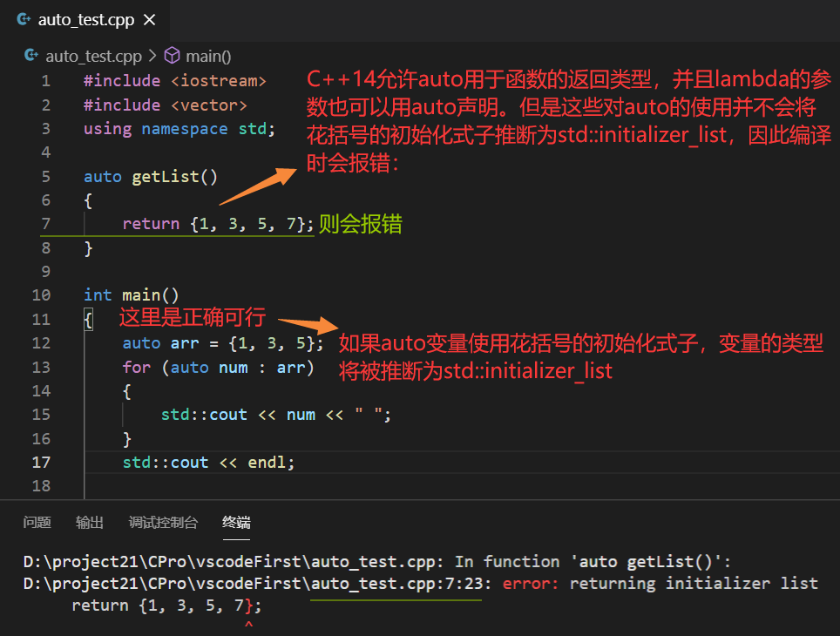Click the C++ file icon in the tab
This screenshot has width=840, height=636.
pos(24,20)
